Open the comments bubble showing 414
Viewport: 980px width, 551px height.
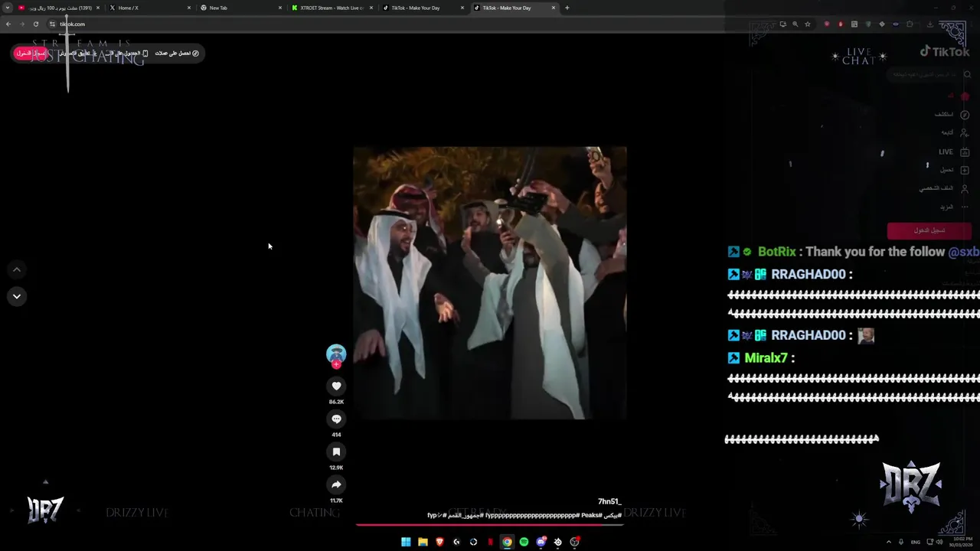point(336,419)
